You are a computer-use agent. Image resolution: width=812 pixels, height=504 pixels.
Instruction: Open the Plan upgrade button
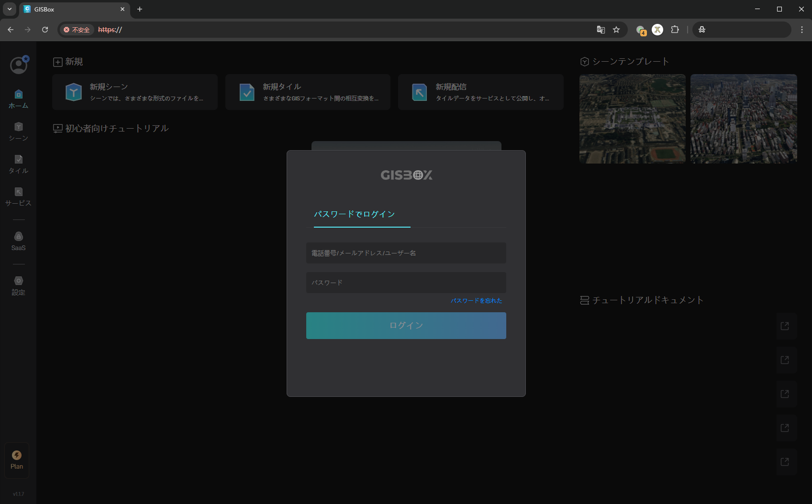[x=17, y=460]
